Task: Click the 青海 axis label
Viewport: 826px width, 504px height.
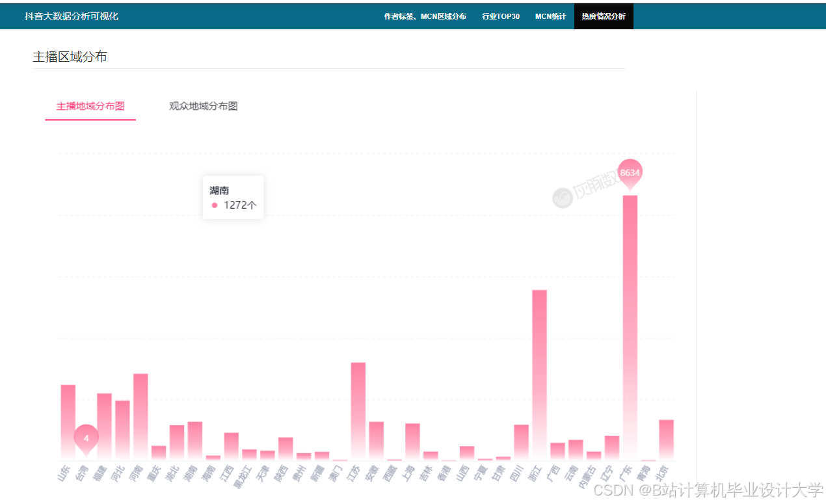Action: (x=643, y=472)
